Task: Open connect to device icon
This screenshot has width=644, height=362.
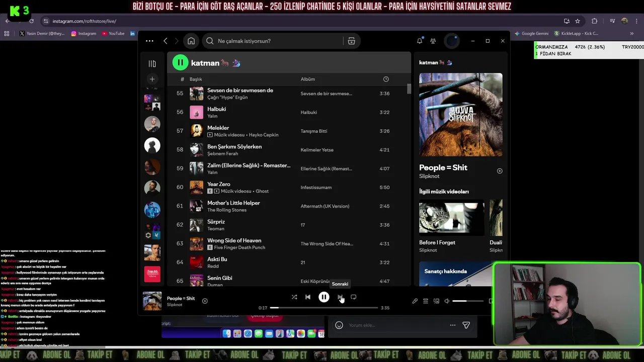Action: coord(436,301)
